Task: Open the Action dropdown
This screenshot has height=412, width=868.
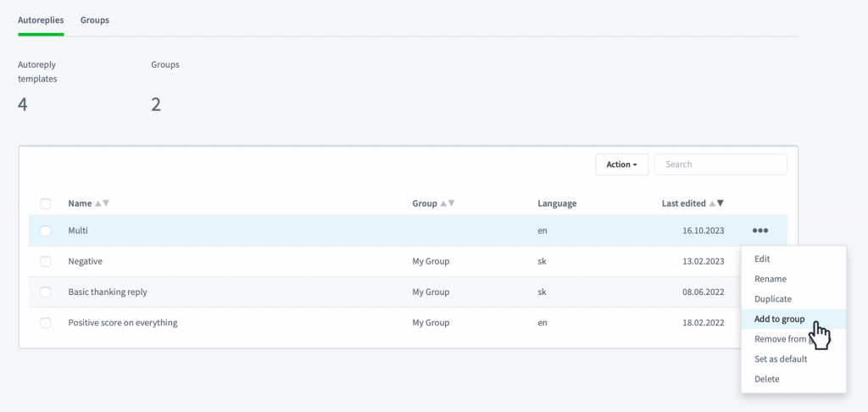Action: (x=621, y=164)
